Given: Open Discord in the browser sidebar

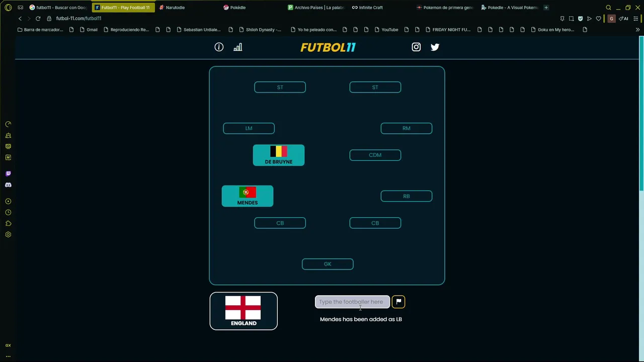Looking at the screenshot, I should (8, 185).
